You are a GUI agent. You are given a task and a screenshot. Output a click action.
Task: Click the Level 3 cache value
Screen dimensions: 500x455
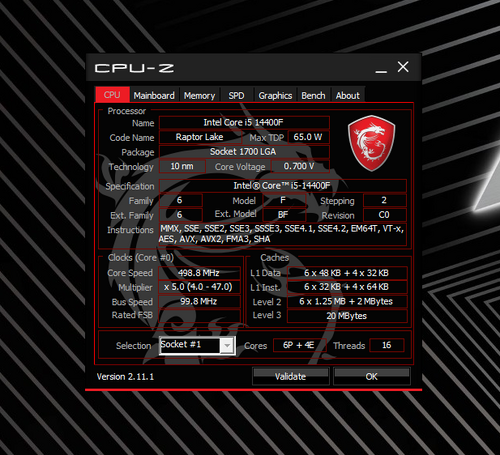(347, 316)
